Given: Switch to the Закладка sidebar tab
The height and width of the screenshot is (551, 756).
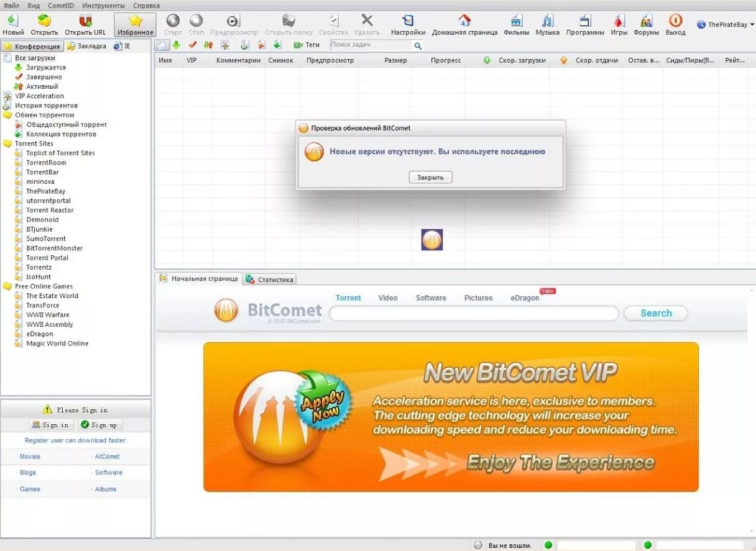Looking at the screenshot, I should point(86,46).
